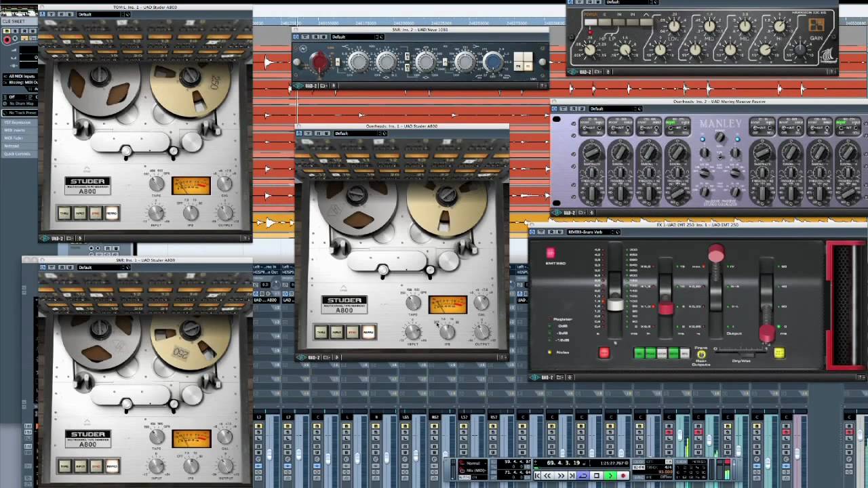
Task: Click the VU meter on TOM L Studer
Action: (191, 184)
